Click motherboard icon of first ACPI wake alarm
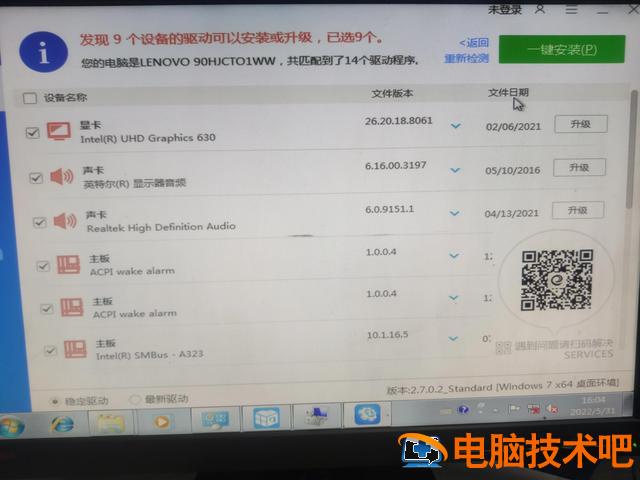This screenshot has height=480, width=640. click(68, 265)
